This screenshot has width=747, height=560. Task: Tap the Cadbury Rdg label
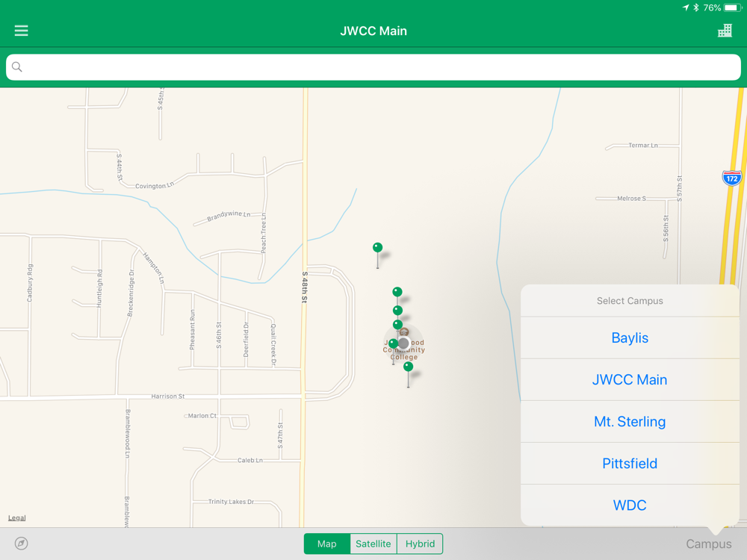pos(30,283)
